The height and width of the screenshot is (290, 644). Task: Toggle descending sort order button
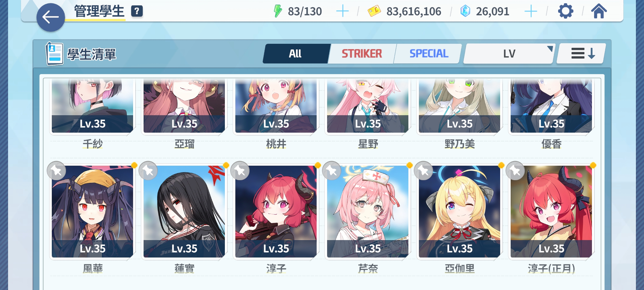(x=581, y=54)
